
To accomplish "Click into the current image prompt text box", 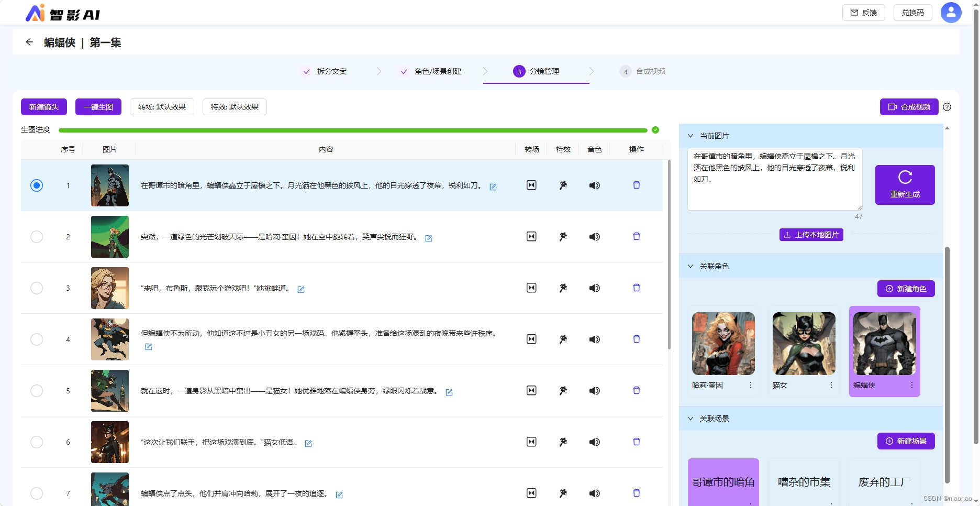I will click(775, 179).
